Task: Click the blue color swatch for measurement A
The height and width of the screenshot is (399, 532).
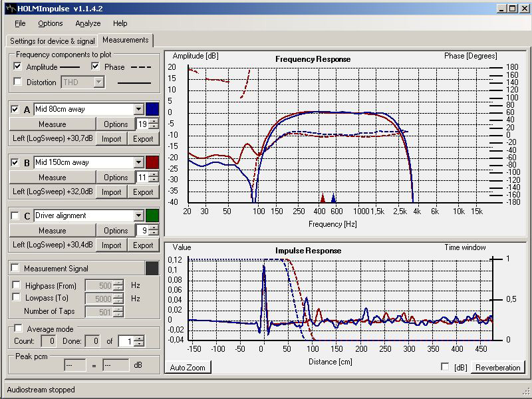Action: (152, 109)
